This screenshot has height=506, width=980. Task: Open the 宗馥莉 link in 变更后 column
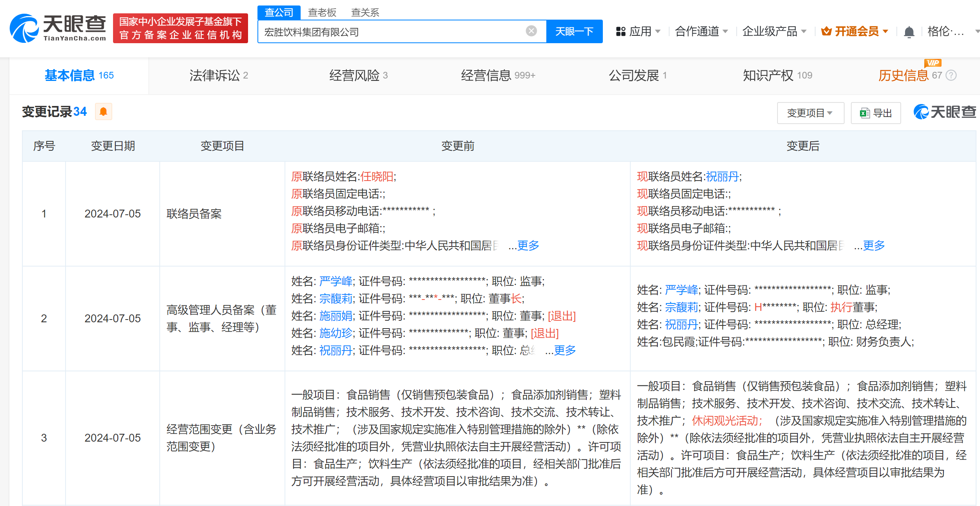(681, 307)
